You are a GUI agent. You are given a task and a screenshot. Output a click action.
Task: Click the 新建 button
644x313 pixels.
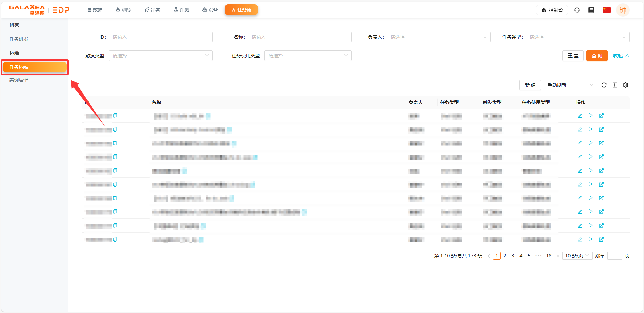[530, 85]
